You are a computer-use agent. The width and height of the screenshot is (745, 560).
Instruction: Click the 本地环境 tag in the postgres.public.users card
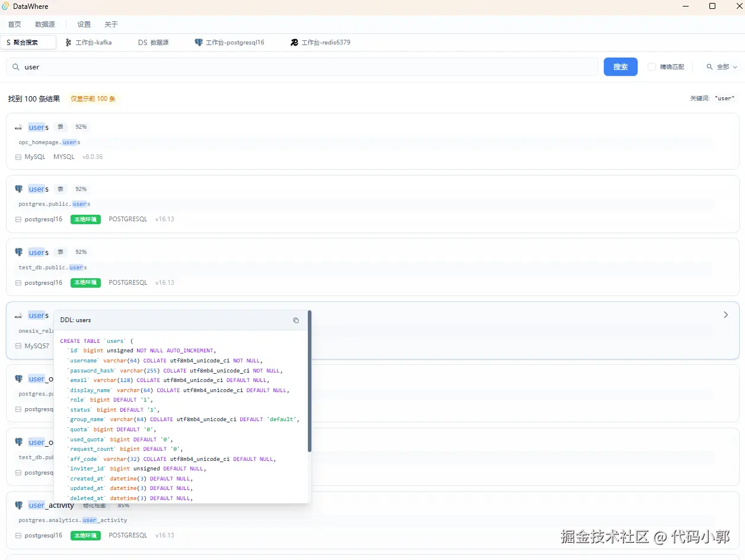[x=85, y=219]
